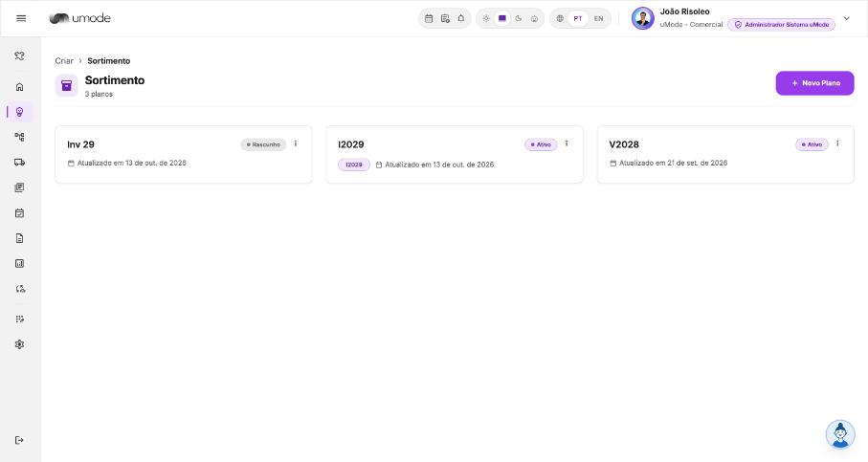Click Inv 29's 'Atualizado em 13 de out.' date
868x462 pixels.
pos(132,164)
